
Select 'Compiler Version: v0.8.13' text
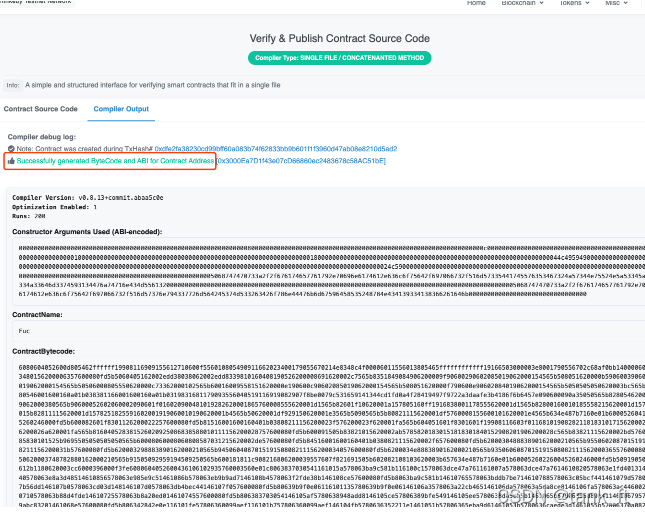tap(88, 198)
